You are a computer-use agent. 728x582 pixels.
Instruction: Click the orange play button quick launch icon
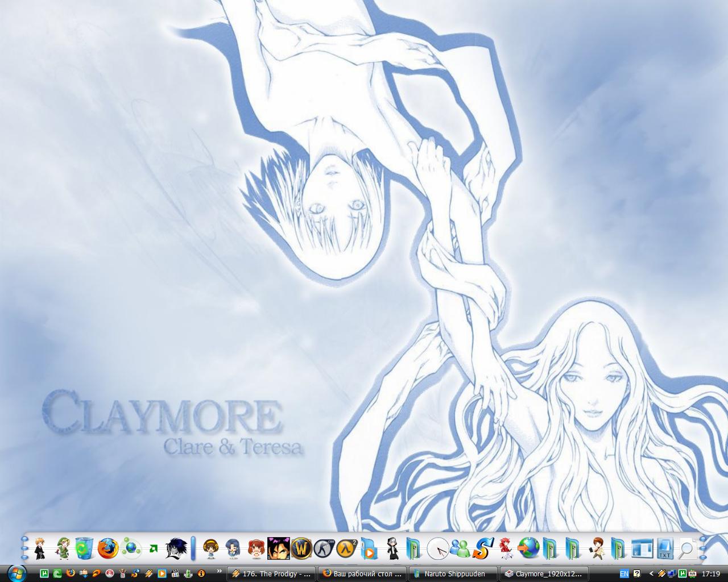coord(162,573)
